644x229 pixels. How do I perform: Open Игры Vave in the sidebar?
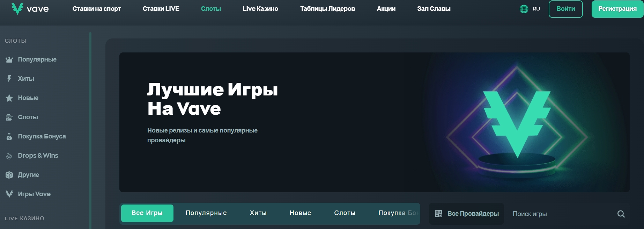click(x=34, y=194)
